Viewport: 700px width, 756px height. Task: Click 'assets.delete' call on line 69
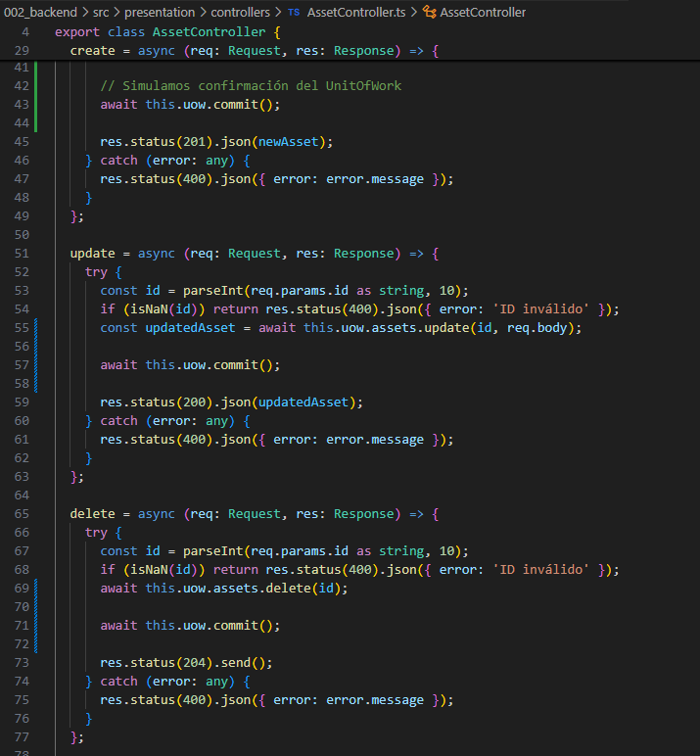pos(261,589)
